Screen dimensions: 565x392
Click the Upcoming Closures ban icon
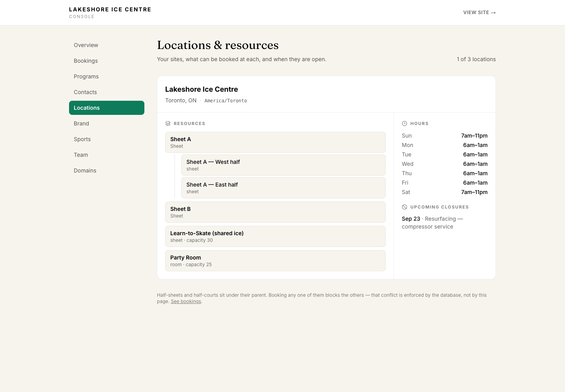[x=405, y=207]
